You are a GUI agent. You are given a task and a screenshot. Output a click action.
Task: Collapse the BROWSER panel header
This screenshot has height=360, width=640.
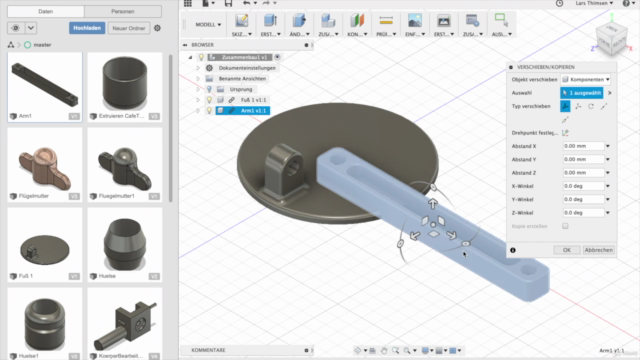185,45
